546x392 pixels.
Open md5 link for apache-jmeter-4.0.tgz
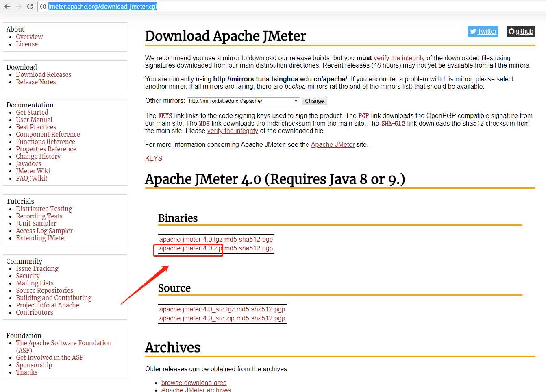[231, 239]
